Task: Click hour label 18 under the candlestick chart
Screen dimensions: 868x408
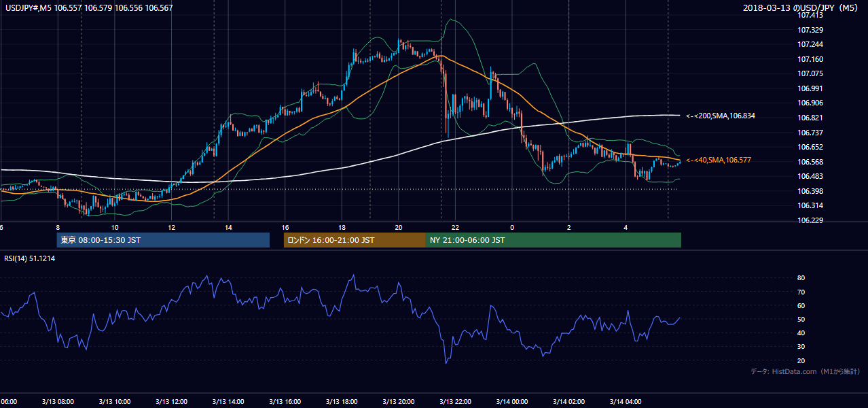Action: [342, 228]
